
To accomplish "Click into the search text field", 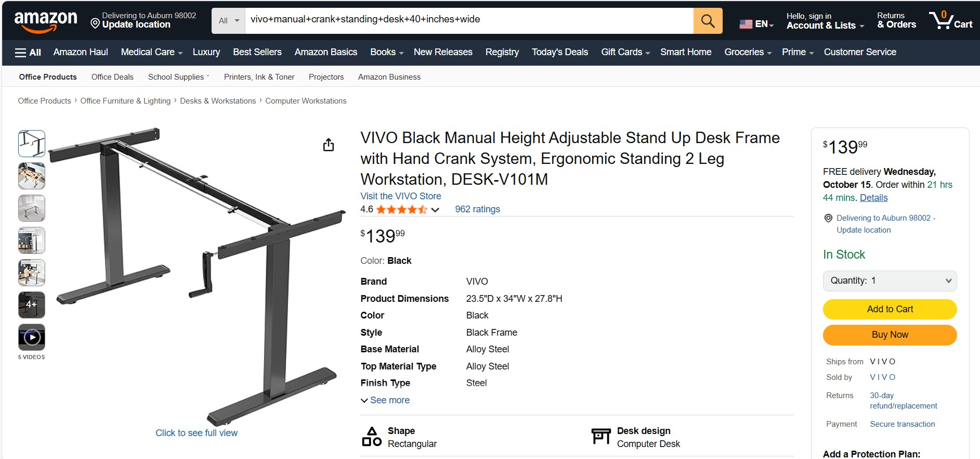I will coord(468,20).
